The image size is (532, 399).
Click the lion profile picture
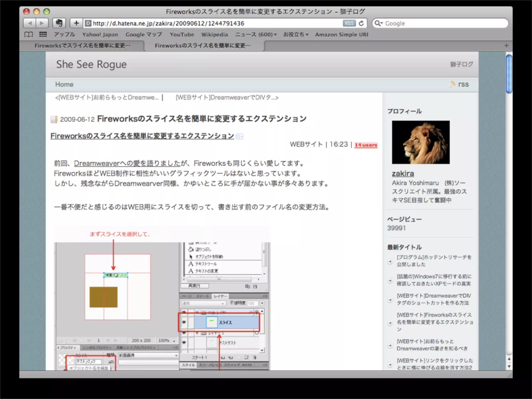coord(421,142)
